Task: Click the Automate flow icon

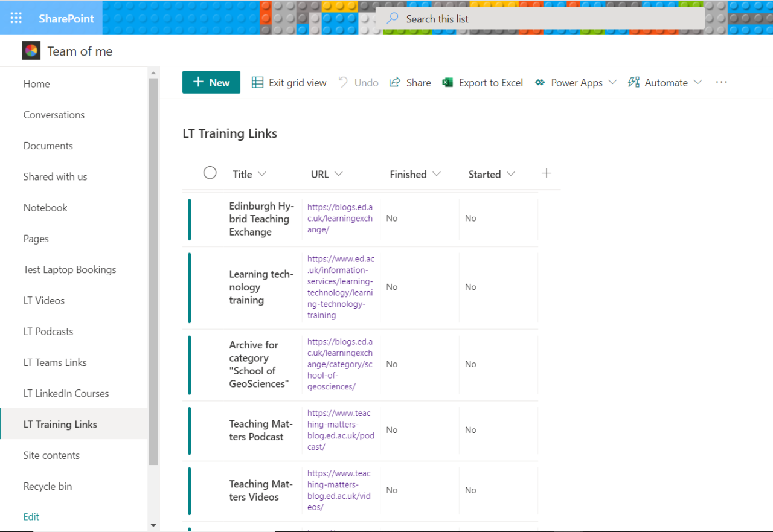Action: 633,82
